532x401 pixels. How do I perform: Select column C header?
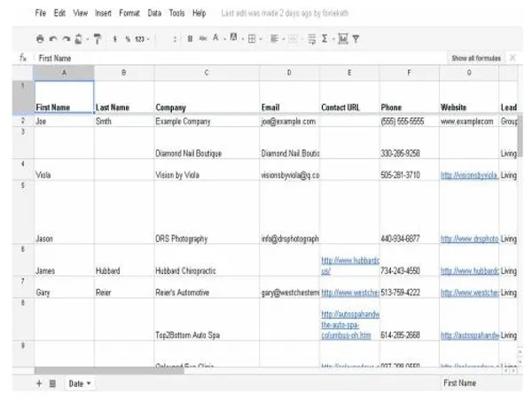click(207, 73)
